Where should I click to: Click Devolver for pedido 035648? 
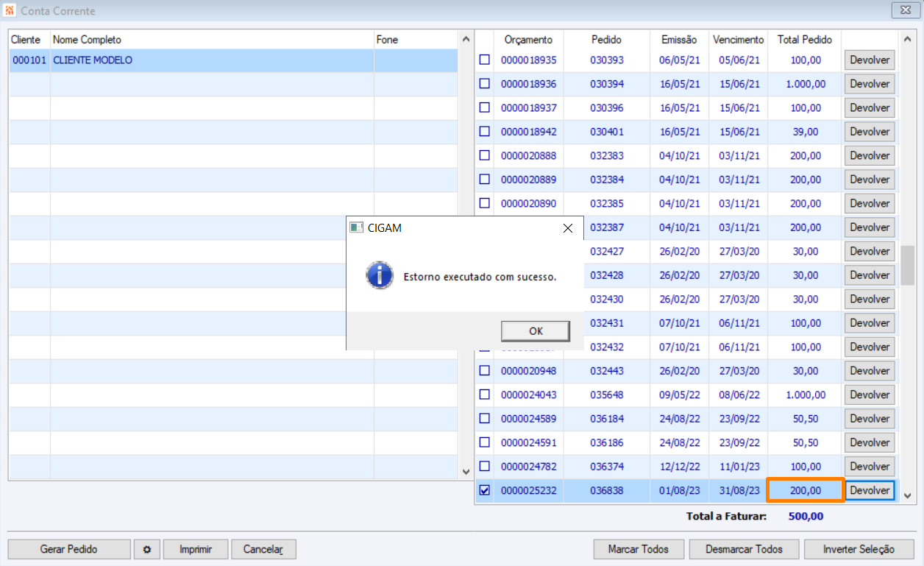tap(870, 395)
